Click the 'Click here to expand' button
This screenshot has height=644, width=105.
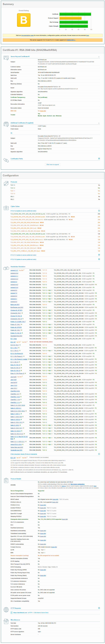(53, 164)
